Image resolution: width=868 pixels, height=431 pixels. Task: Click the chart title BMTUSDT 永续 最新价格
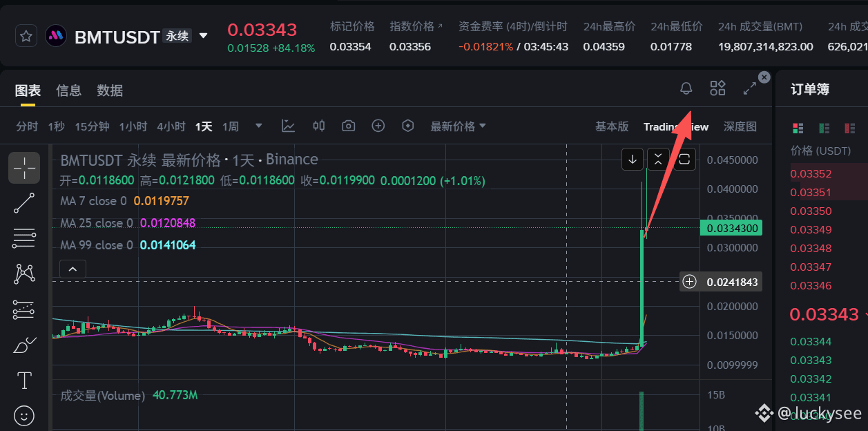pos(140,160)
